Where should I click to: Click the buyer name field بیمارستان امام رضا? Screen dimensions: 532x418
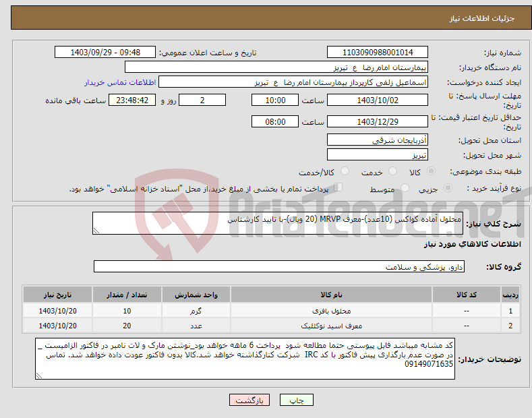tap(276, 67)
